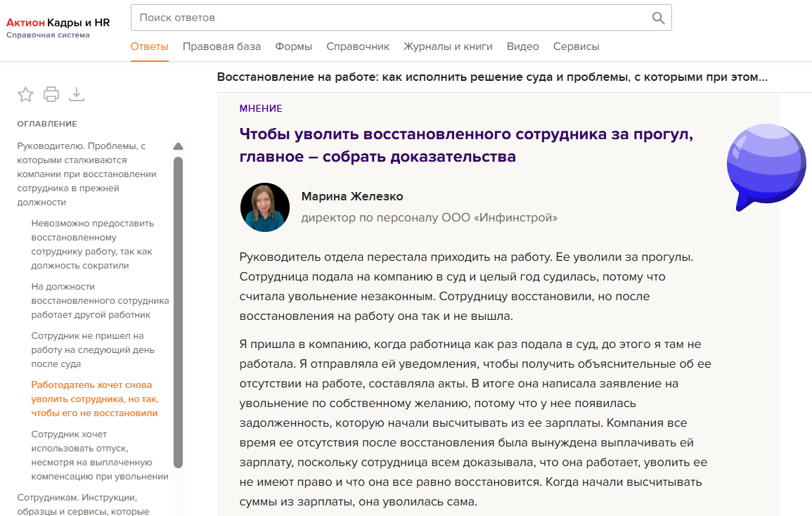Click Справочная система subtitle under logo
Viewport: 812px width, 516px height.
(48, 35)
